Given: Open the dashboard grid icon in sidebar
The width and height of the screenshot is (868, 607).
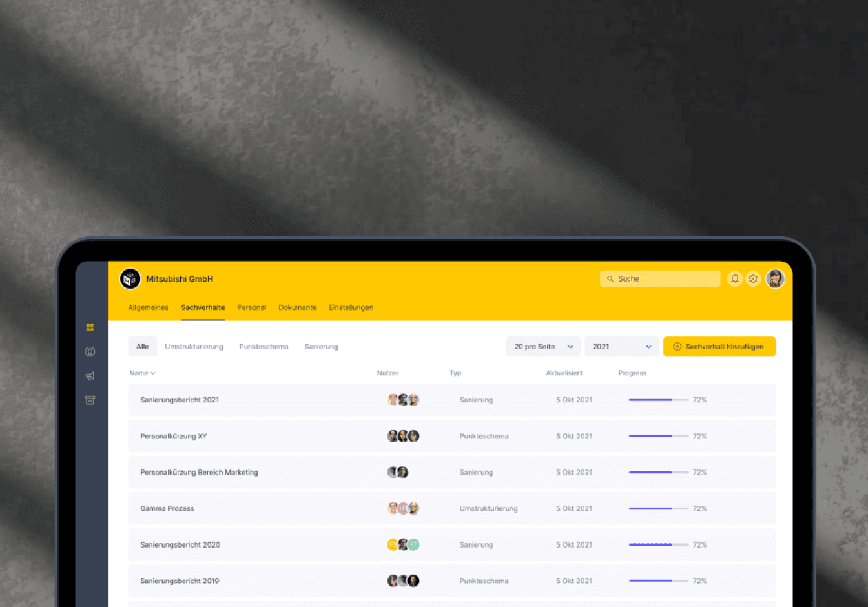Looking at the screenshot, I should coord(90,328).
